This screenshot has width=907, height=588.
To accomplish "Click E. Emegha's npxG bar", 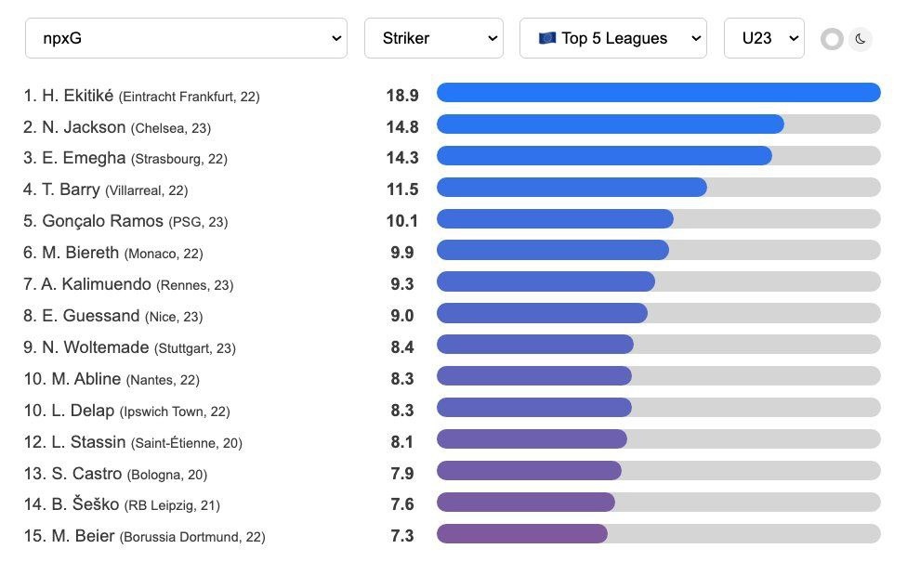I will click(x=604, y=156).
